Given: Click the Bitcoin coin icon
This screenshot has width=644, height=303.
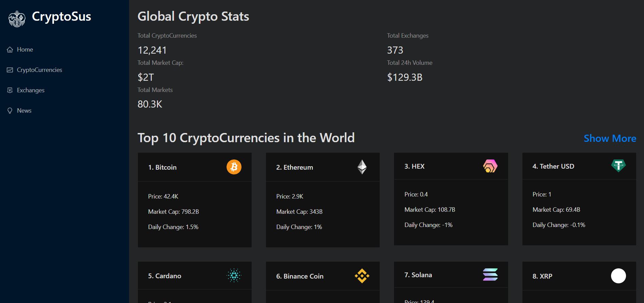Looking at the screenshot, I should coord(234,167).
